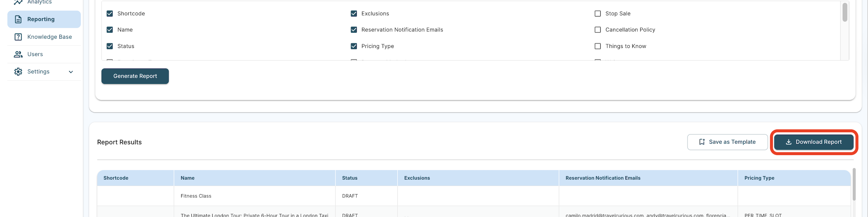The height and width of the screenshot is (217, 868).
Task: Uncheck the Shortcode checkbox
Action: point(110,14)
